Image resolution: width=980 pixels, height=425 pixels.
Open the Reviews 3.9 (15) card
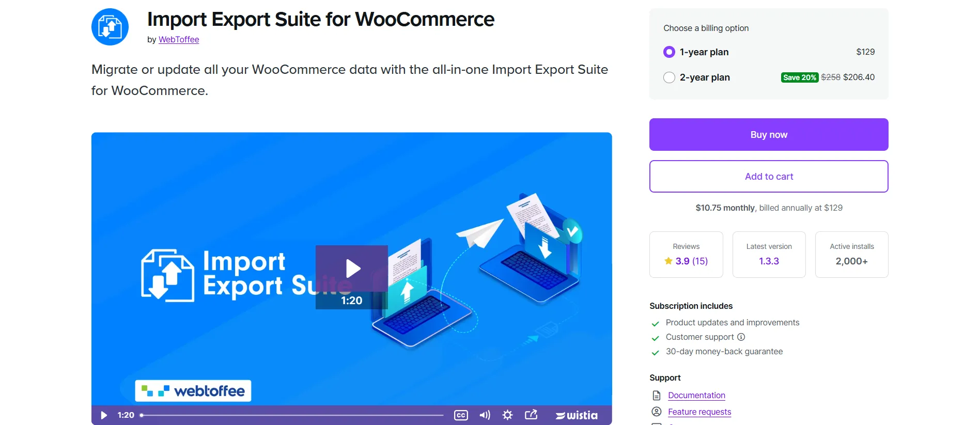tap(686, 255)
